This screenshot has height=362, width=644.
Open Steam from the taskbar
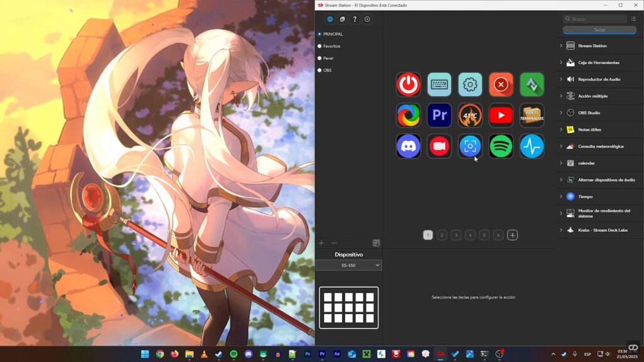click(x=219, y=354)
